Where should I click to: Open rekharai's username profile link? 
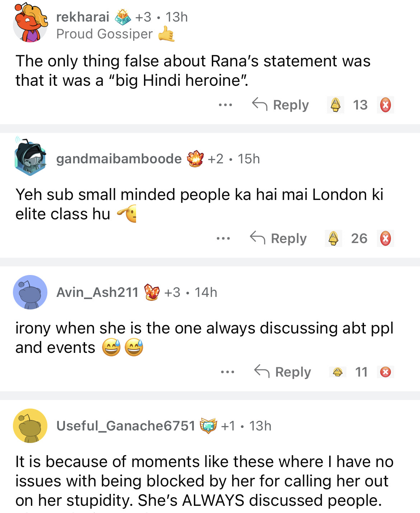pyautogui.click(x=83, y=17)
